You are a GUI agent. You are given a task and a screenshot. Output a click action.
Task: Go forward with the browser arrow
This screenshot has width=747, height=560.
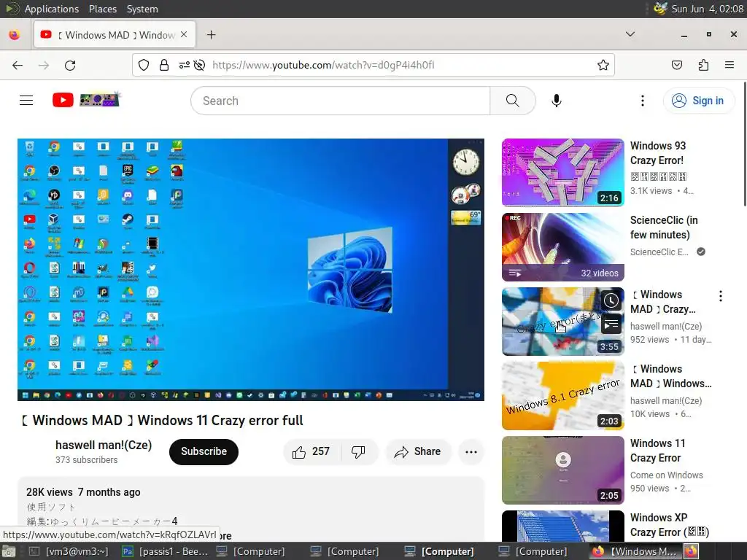pyautogui.click(x=44, y=65)
